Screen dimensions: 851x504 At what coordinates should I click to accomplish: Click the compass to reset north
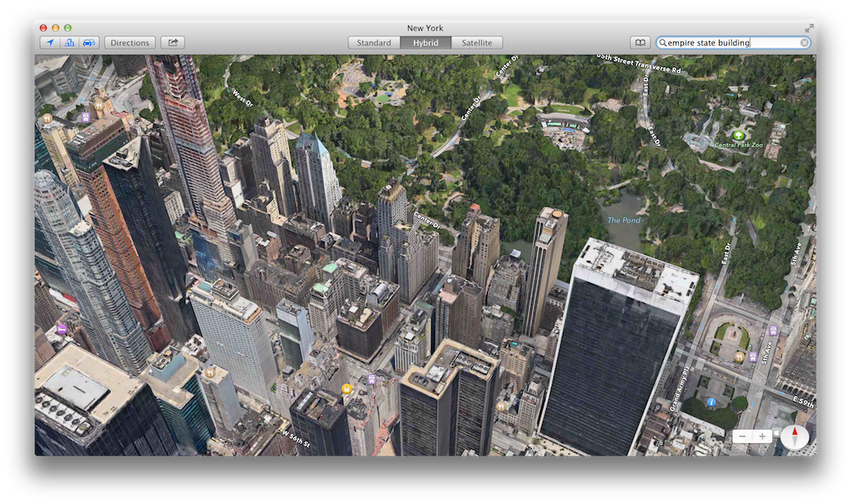pyautogui.click(x=794, y=436)
